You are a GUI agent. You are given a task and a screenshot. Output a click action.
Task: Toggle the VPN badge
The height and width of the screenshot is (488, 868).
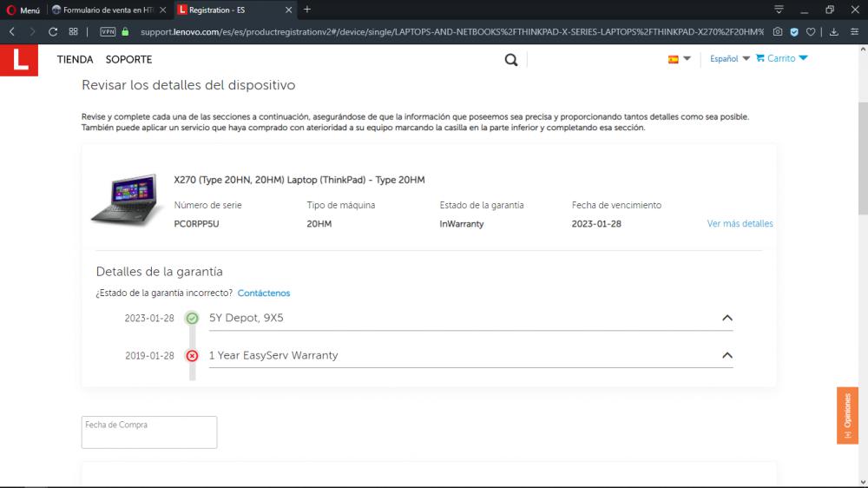[108, 32]
